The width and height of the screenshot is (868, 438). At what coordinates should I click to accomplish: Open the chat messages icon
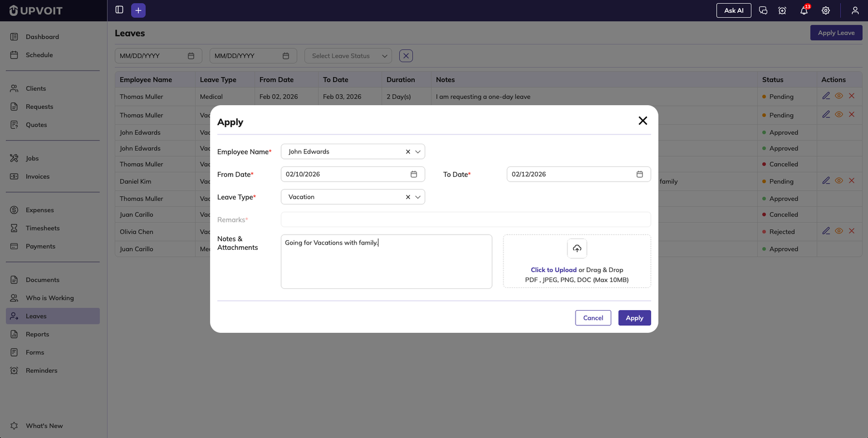tap(763, 10)
